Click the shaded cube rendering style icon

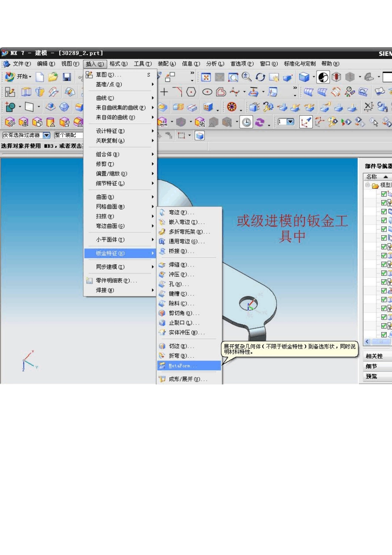pyautogui.click(x=304, y=77)
